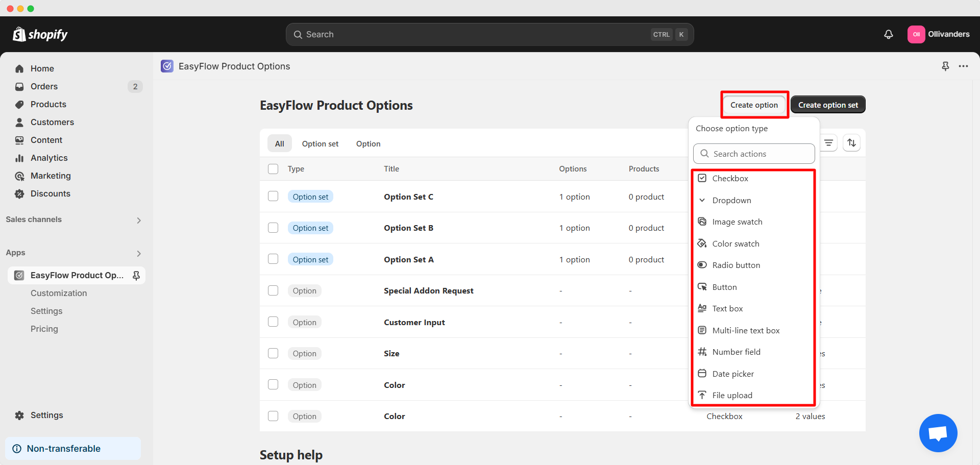This screenshot has width=980, height=465.
Task: Switch to the All tab
Action: (280, 143)
